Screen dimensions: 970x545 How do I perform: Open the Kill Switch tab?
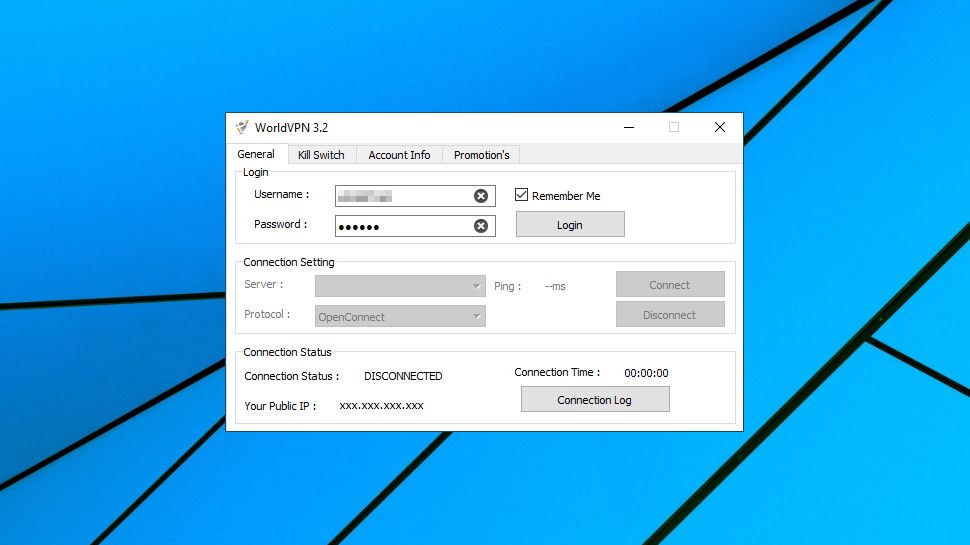point(321,155)
